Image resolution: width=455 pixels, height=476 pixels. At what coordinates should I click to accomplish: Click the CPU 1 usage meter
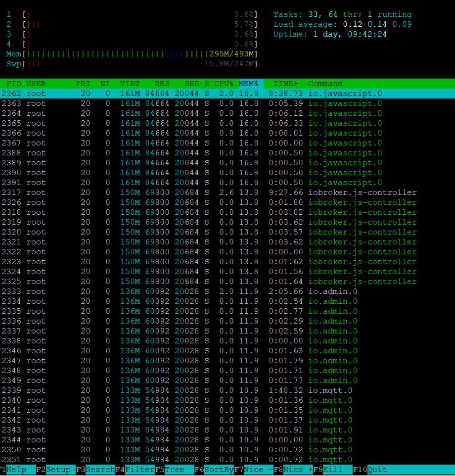[x=132, y=14]
